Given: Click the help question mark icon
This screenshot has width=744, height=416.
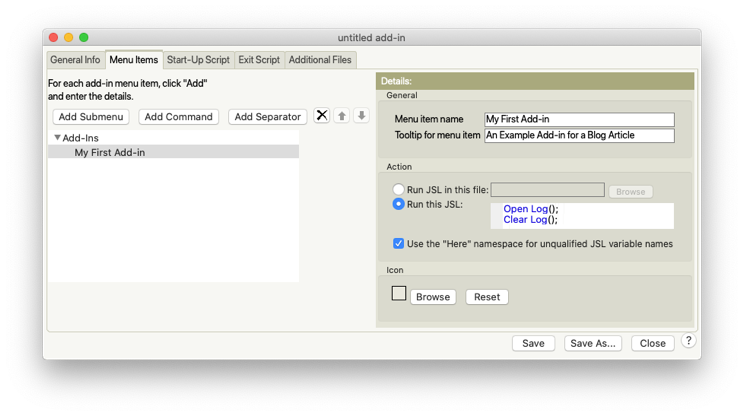Looking at the screenshot, I should click(x=688, y=341).
